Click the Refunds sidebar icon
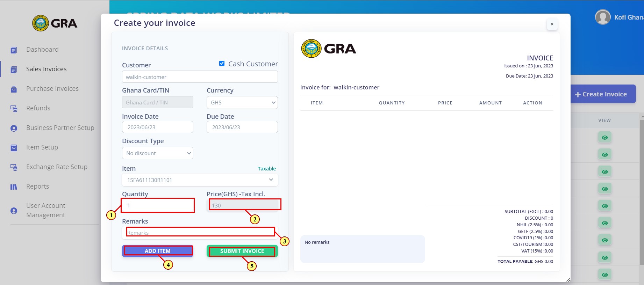This screenshot has height=285, width=644. (x=14, y=109)
